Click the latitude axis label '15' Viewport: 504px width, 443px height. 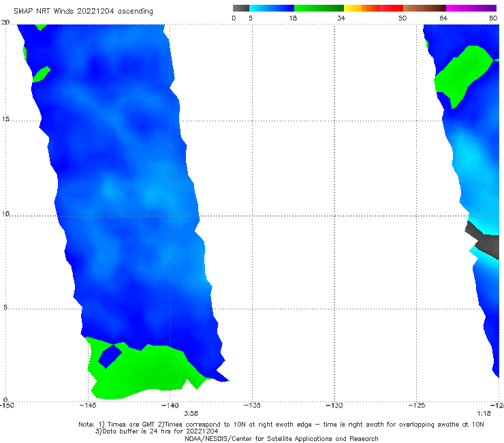tap(5, 119)
